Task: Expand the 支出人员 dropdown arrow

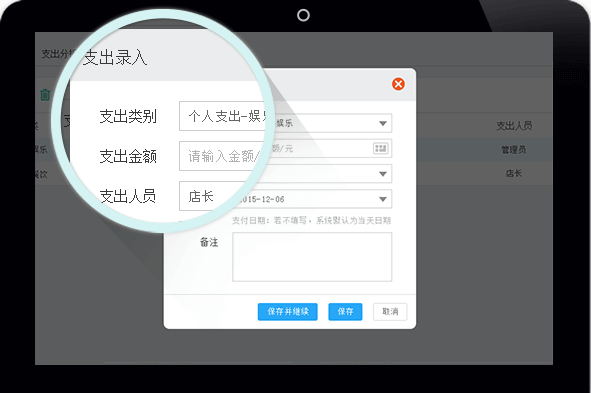Action: [x=383, y=174]
